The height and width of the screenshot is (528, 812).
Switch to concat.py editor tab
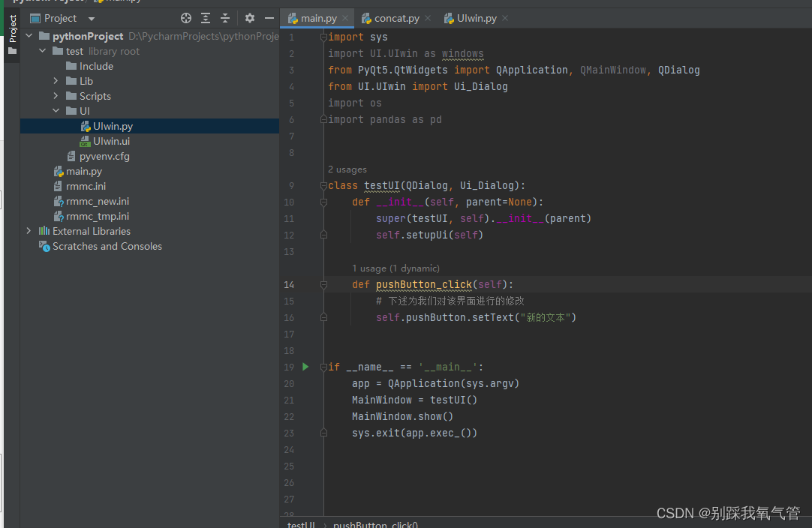tap(396, 18)
